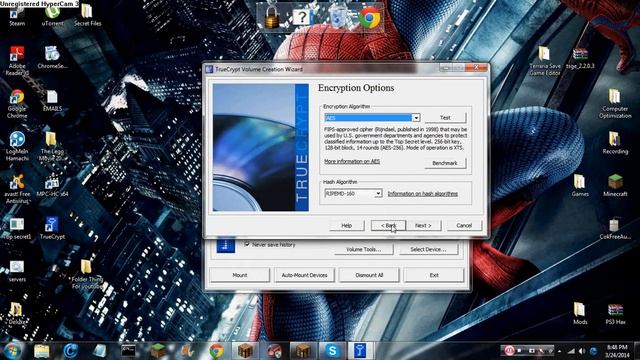Open Windows Explorer from the taskbar
640x360 pixels.
point(41,351)
